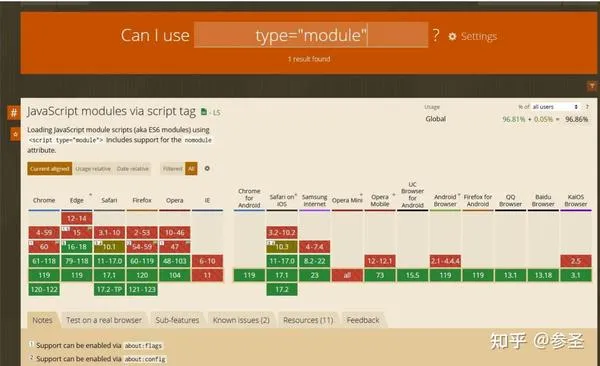Open Test on a real browser tab
Viewport: 600px width, 366px height.
pos(104,320)
